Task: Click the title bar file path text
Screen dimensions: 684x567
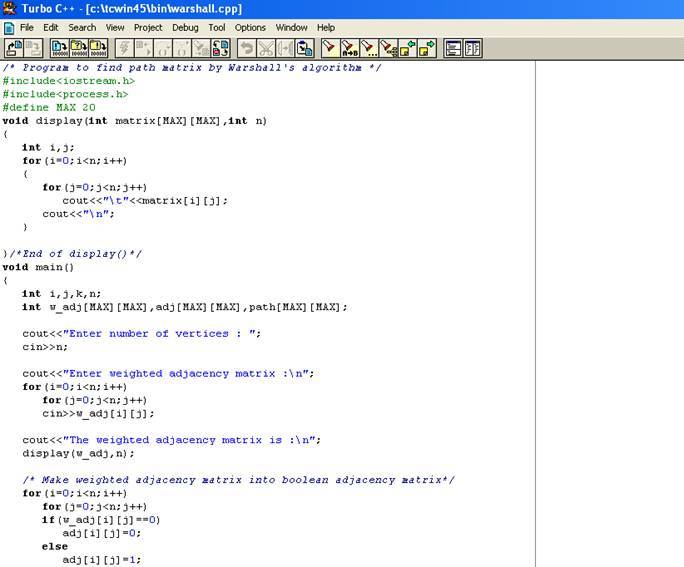Action: point(164,9)
